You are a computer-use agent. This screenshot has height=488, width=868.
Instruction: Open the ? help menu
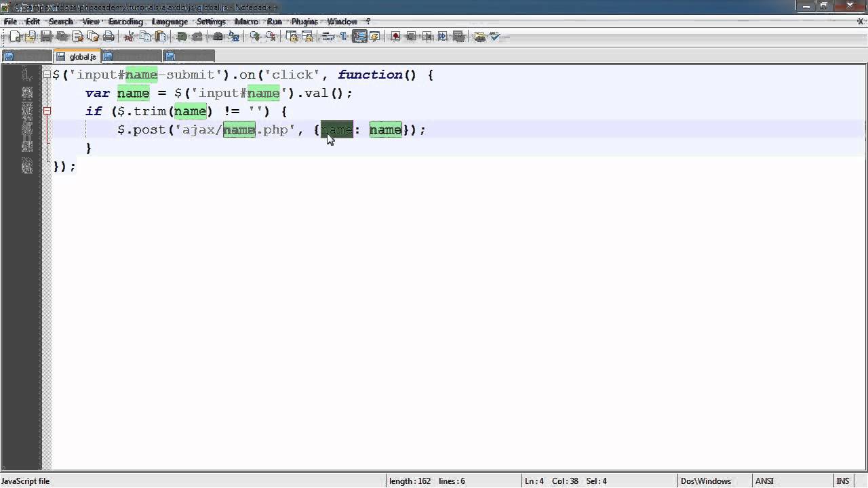click(368, 22)
